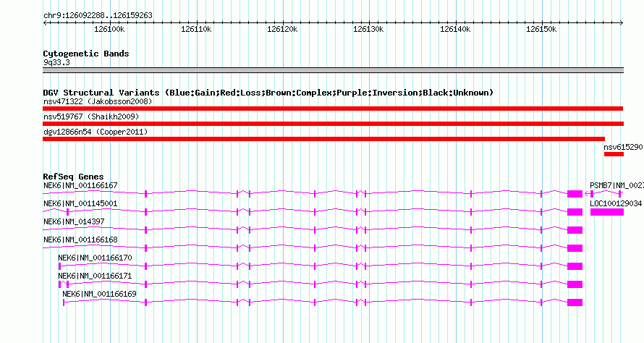Select the large last exon of NEK6 NM_014397

575,230
